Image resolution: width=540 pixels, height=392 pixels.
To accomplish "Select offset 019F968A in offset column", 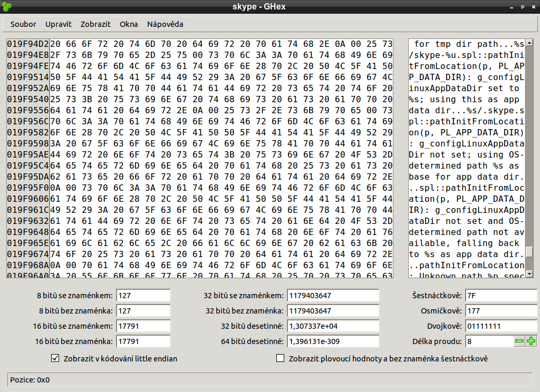I will tap(28, 266).
